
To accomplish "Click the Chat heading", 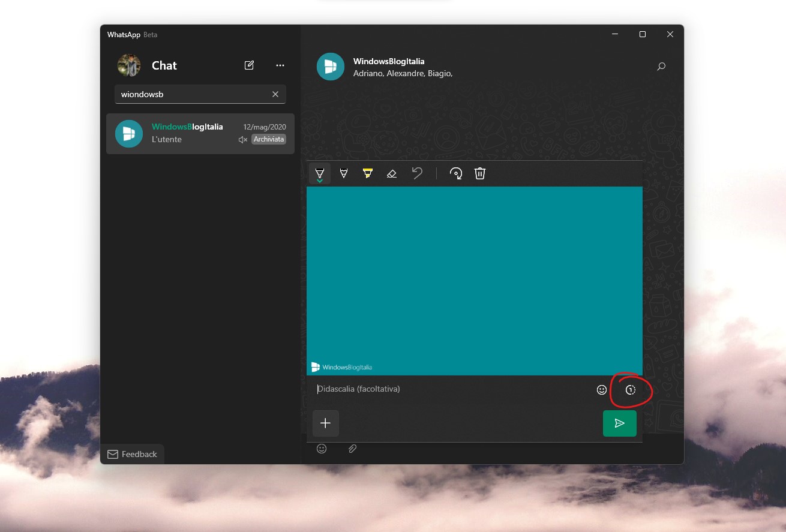I will point(164,65).
